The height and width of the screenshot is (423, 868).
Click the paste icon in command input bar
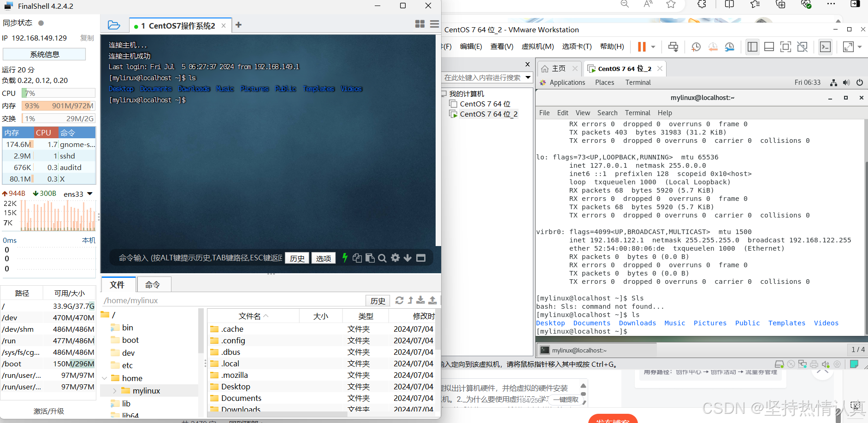(x=370, y=258)
